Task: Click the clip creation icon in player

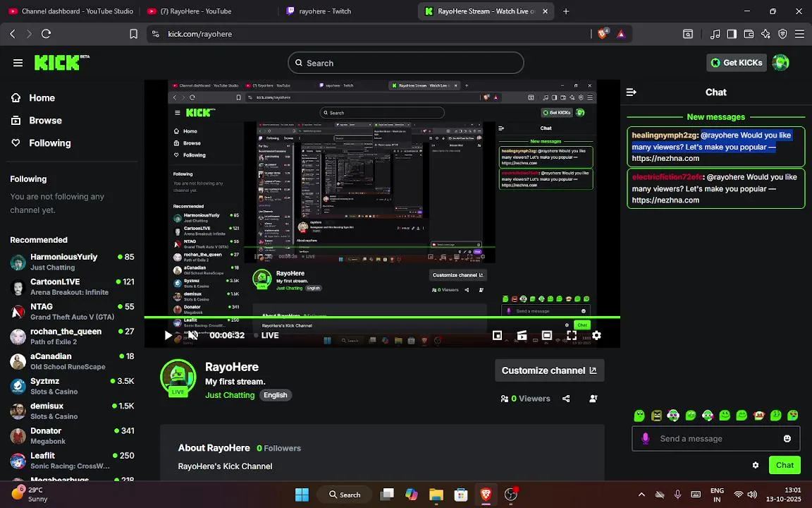Action: click(x=522, y=335)
